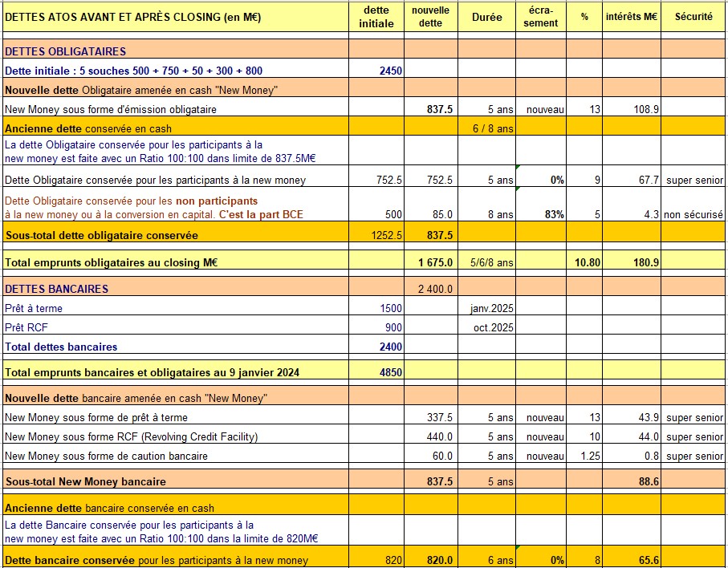The image size is (728, 568).
Task: Select 'Ancienne dette bancaire conservée en cash' heading
Action: pyautogui.click(x=110, y=508)
